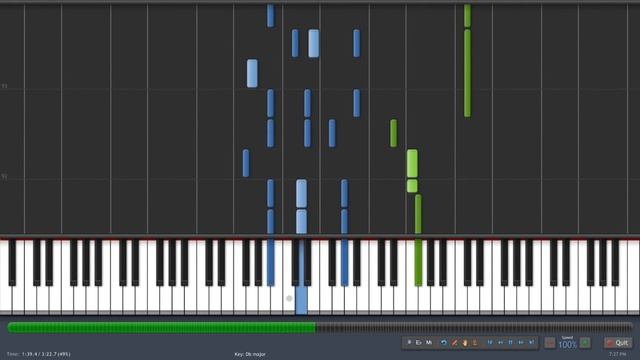640x360 pixels.
Task: Click the 'Ma' toolbar button
Action: click(429, 343)
